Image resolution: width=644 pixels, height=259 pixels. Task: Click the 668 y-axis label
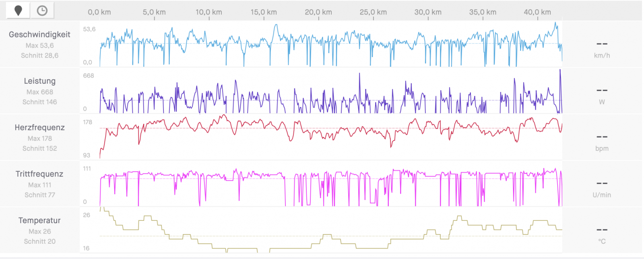point(89,76)
